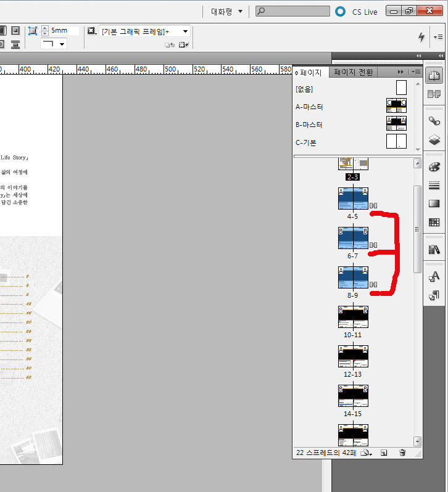448x492 pixels.
Task: Click the create new page icon
Action: click(x=384, y=453)
